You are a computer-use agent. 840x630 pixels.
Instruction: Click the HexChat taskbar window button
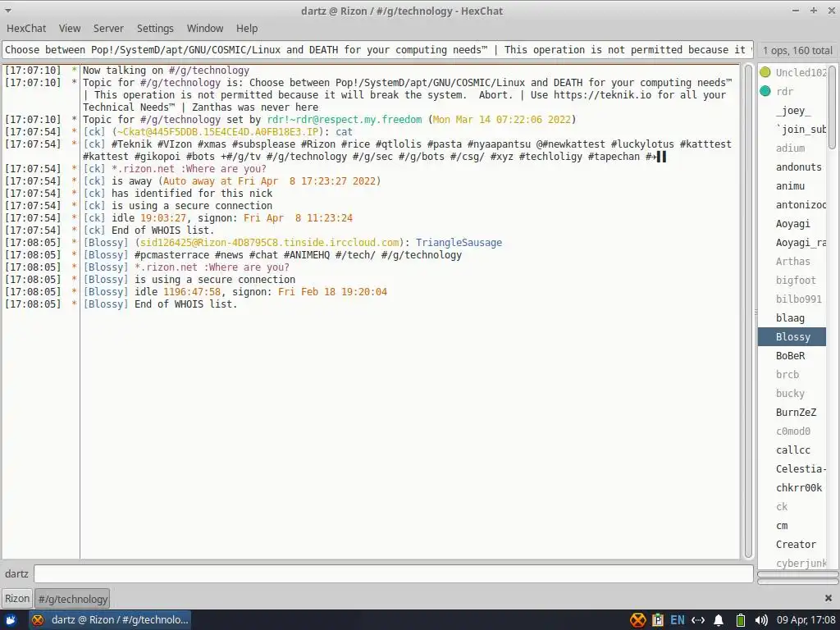tap(109, 620)
